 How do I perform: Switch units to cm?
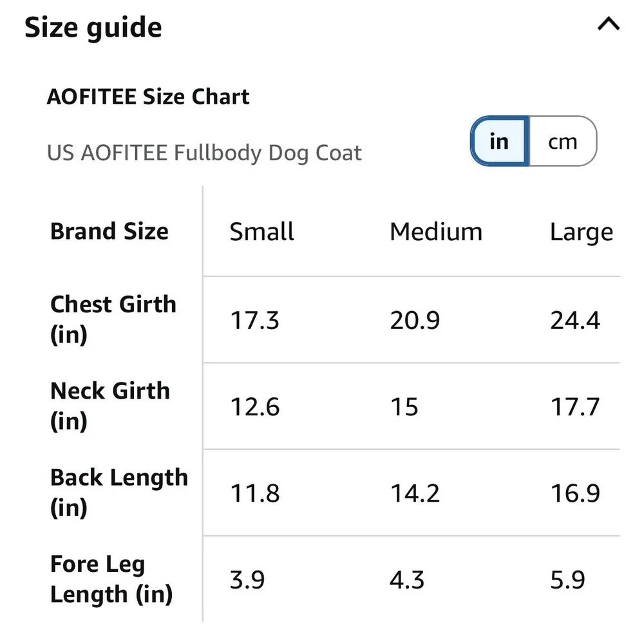[x=563, y=141]
